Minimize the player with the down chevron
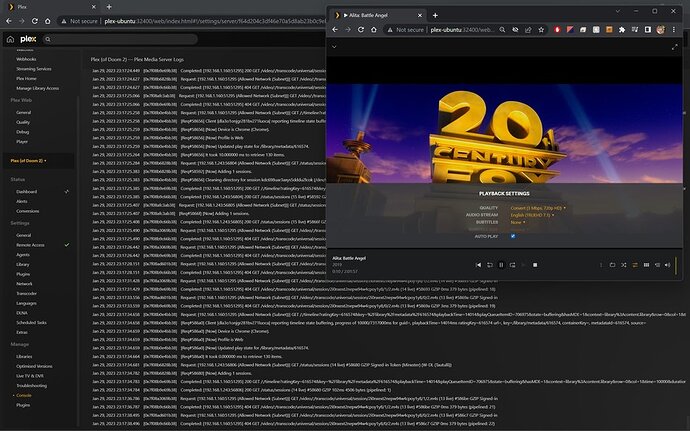Viewport: 690px width, 431px height. point(334,47)
